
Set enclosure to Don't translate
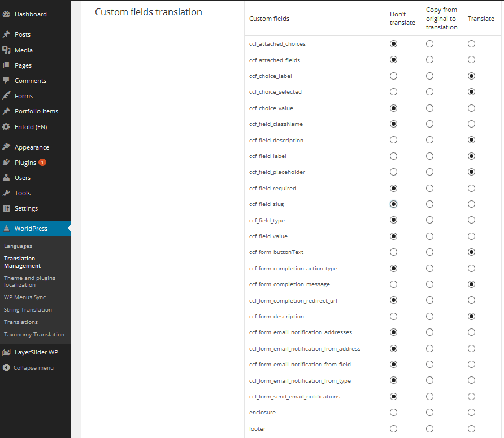click(393, 412)
